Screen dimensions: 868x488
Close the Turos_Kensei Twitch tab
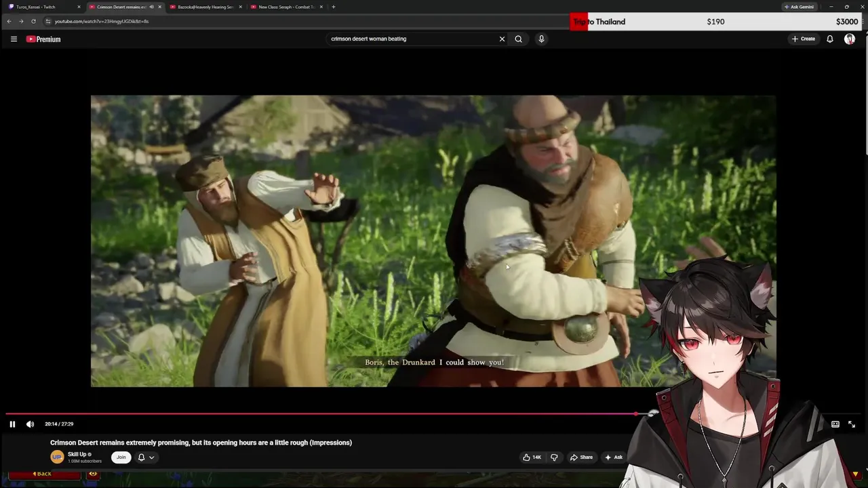click(x=79, y=7)
